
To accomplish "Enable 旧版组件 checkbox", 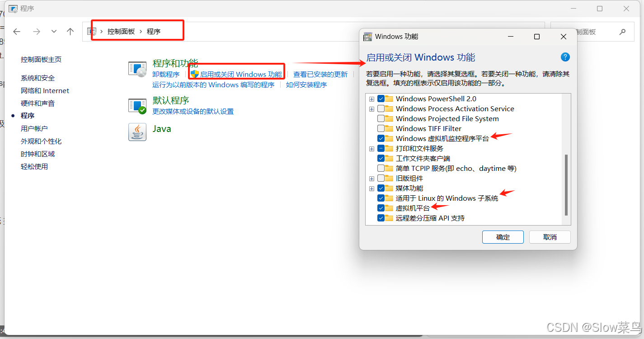I will coord(381,178).
